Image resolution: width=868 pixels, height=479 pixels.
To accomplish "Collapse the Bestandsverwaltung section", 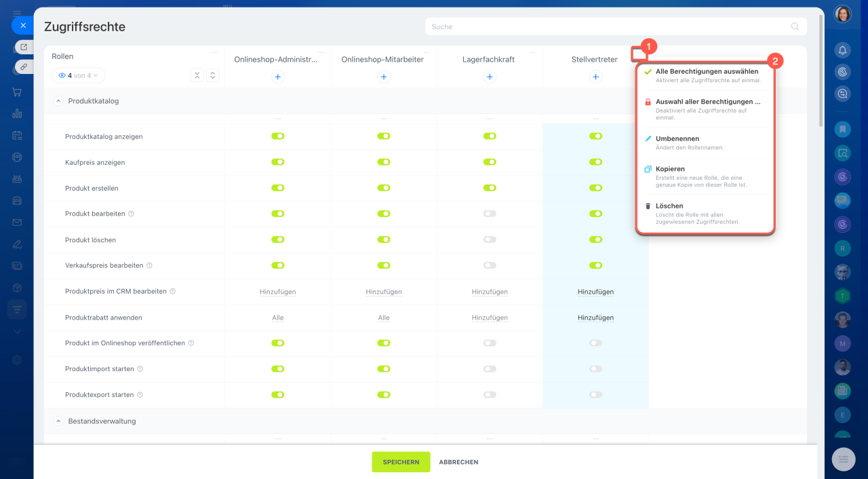I will point(58,421).
